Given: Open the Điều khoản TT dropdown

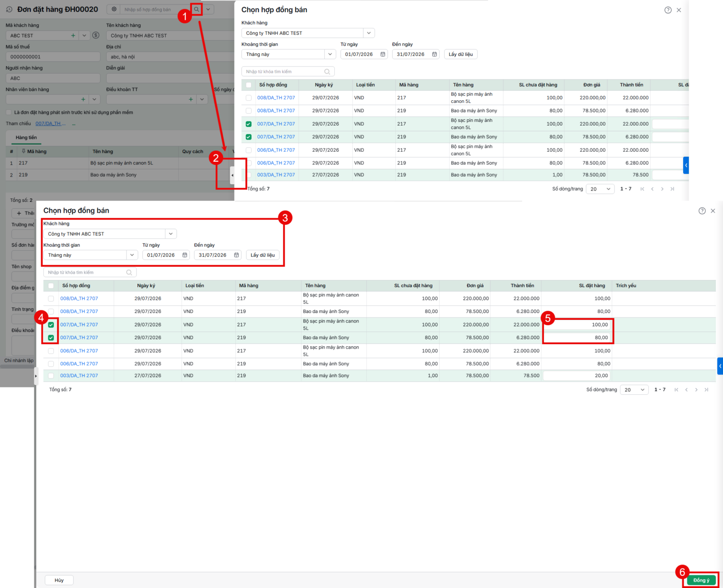Looking at the screenshot, I should pos(202,99).
